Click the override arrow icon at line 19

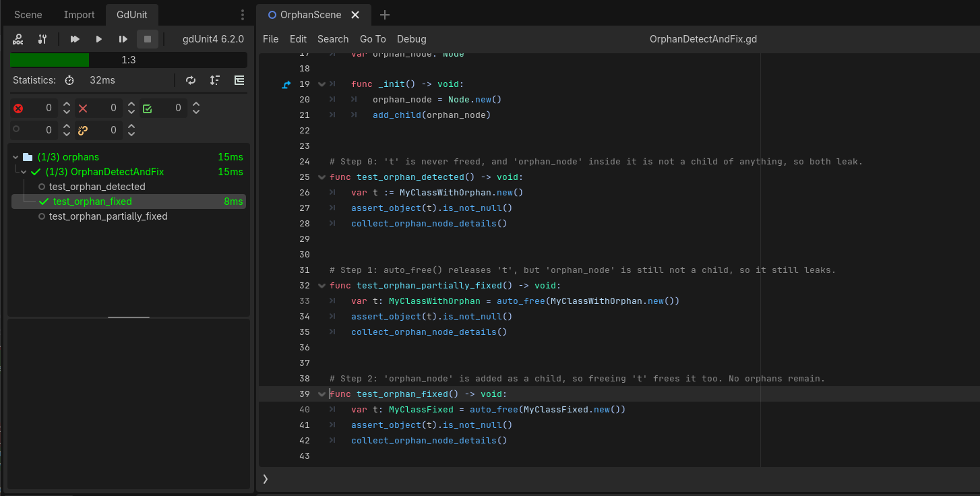[286, 84]
